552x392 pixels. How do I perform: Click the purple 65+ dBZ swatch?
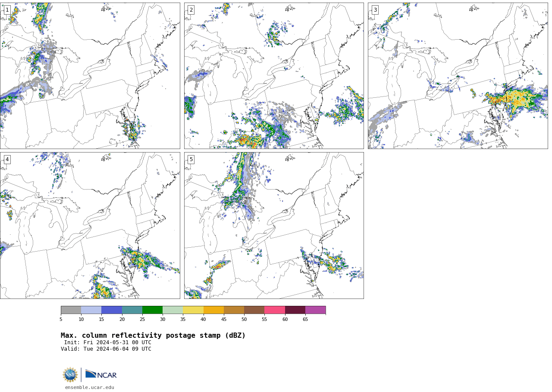(315, 310)
